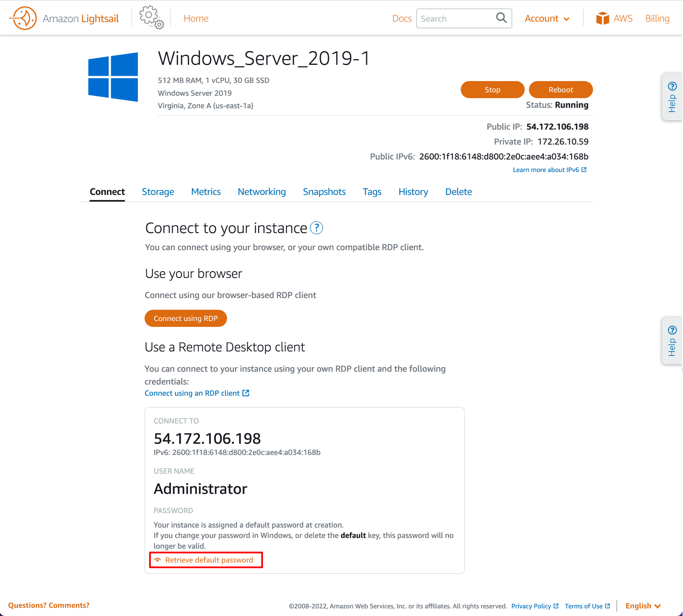This screenshot has height=616, width=683.
Task: Click Retrieve default password link
Action: click(209, 560)
